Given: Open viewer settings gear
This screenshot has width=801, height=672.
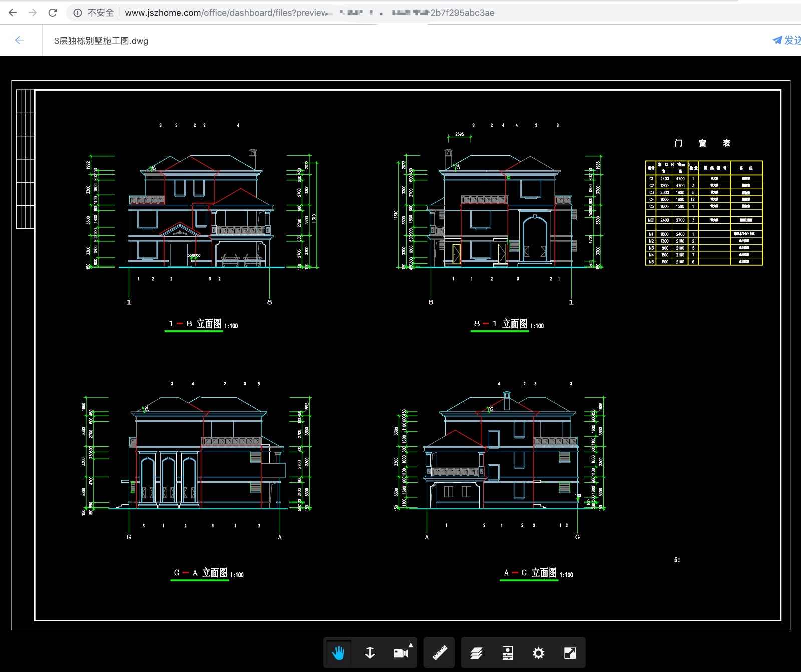Looking at the screenshot, I should coord(538,653).
